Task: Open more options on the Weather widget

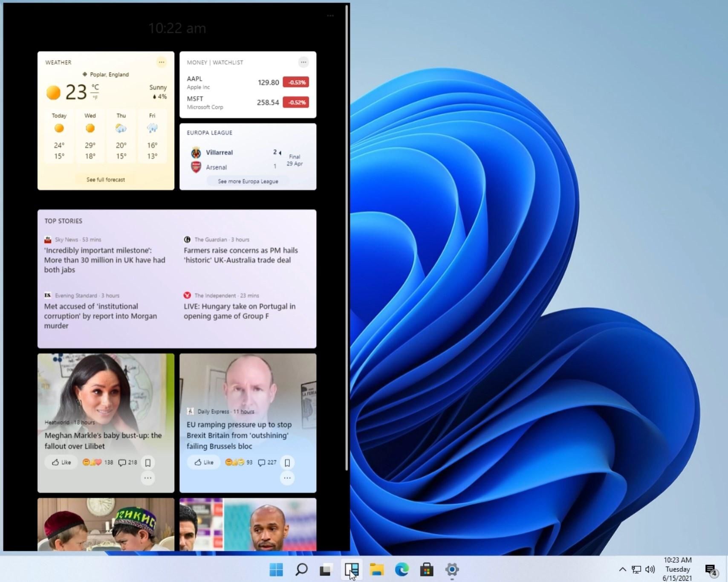Action: click(162, 62)
